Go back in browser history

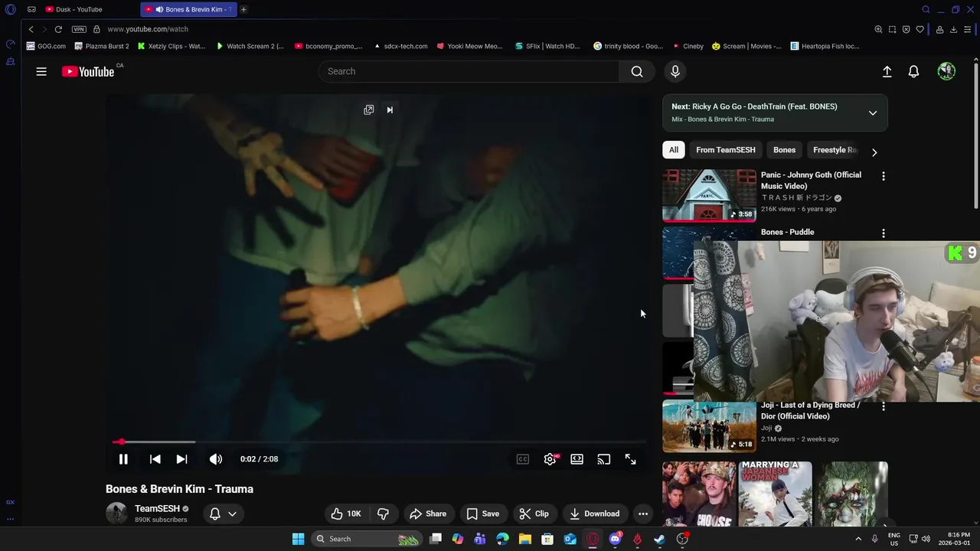click(x=31, y=29)
